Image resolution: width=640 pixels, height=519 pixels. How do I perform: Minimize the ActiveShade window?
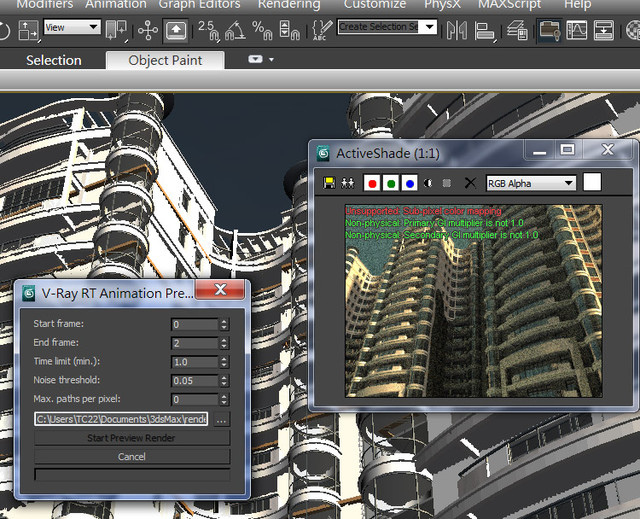(539, 150)
